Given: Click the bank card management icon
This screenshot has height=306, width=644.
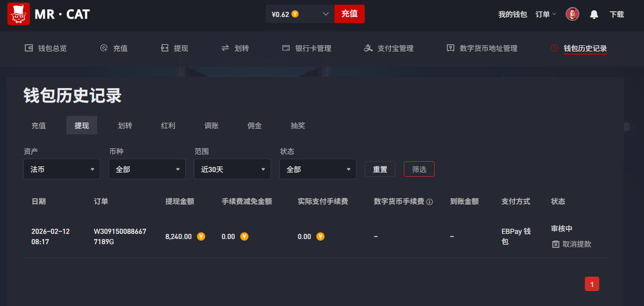Looking at the screenshot, I should point(286,48).
